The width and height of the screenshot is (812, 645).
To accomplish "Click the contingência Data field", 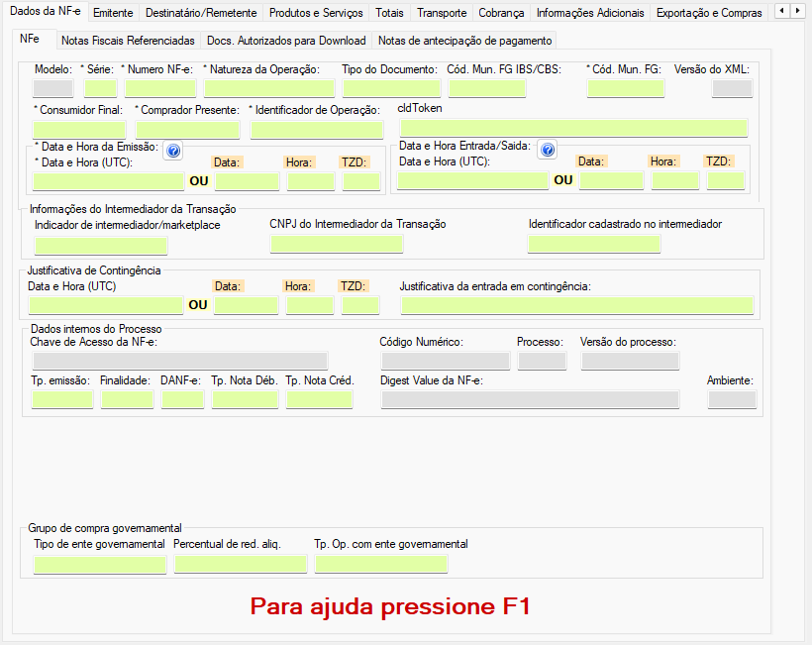I will coord(246,306).
